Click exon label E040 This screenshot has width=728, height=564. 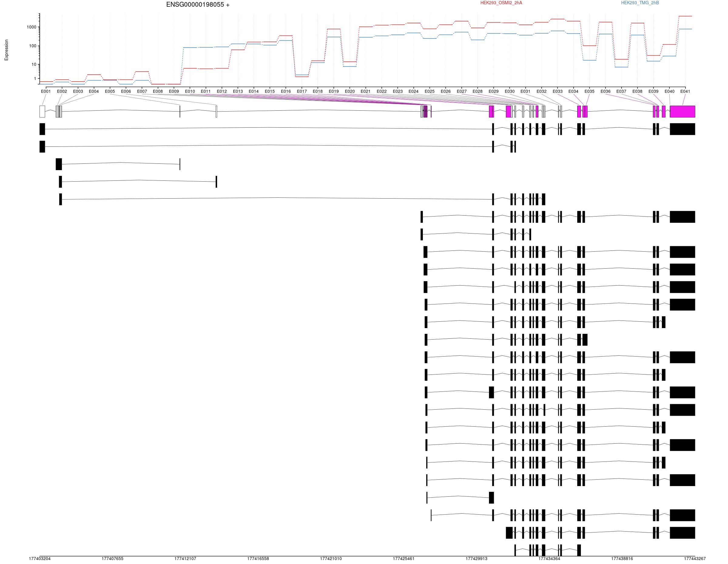(x=669, y=91)
